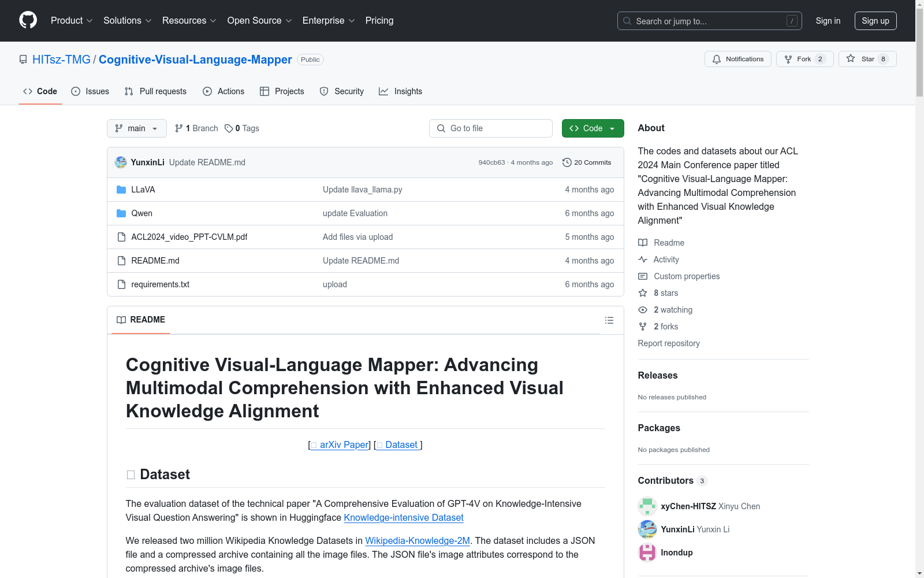Image resolution: width=924 pixels, height=578 pixels.
Task: Open lnondup contributor profile
Action: coord(677,553)
